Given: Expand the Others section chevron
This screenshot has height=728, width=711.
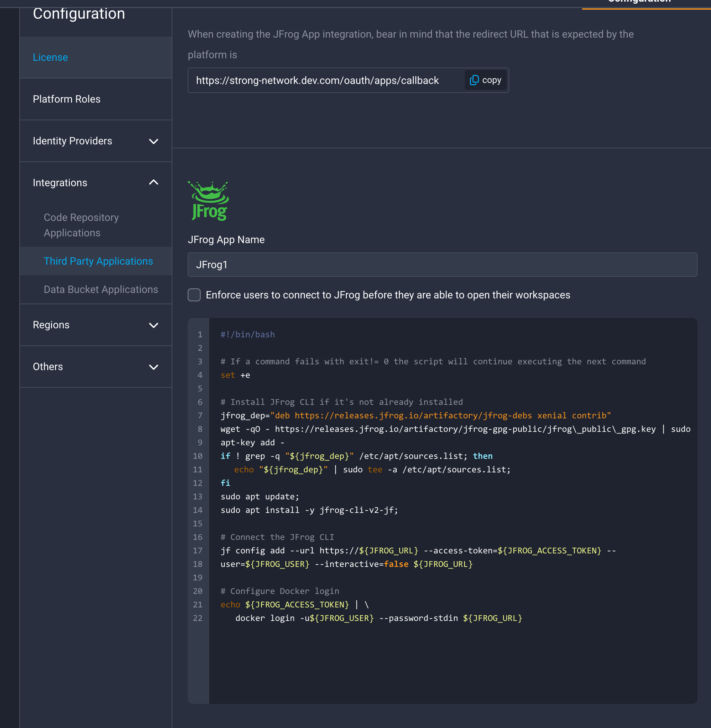Looking at the screenshot, I should 153,367.
